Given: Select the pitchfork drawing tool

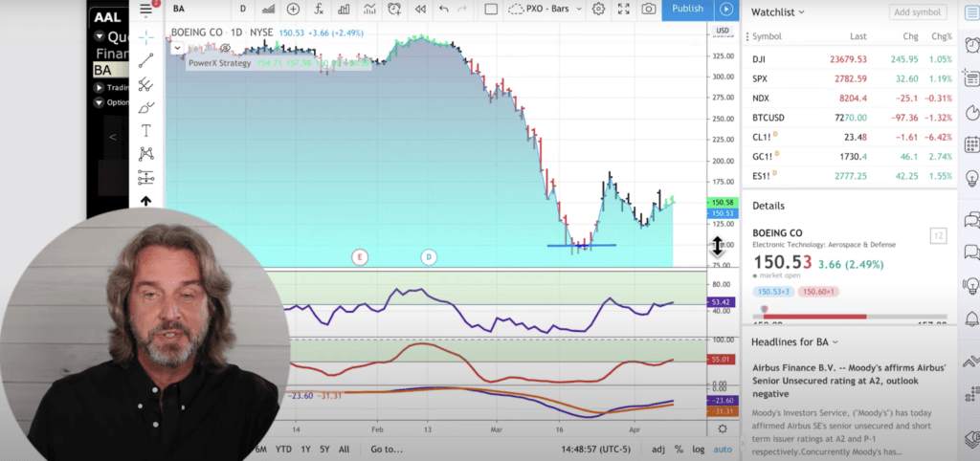Looking at the screenshot, I should point(145,84).
